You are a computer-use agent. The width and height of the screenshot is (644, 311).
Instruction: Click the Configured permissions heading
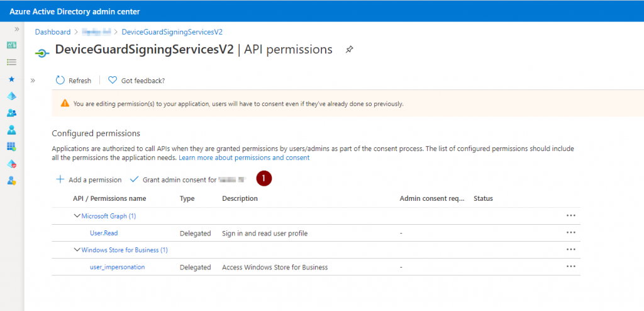pyautogui.click(x=96, y=133)
